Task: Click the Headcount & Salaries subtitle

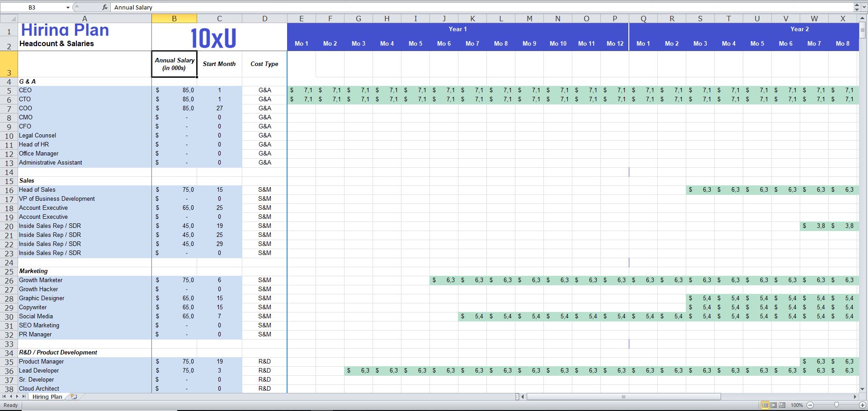Action: click(57, 44)
